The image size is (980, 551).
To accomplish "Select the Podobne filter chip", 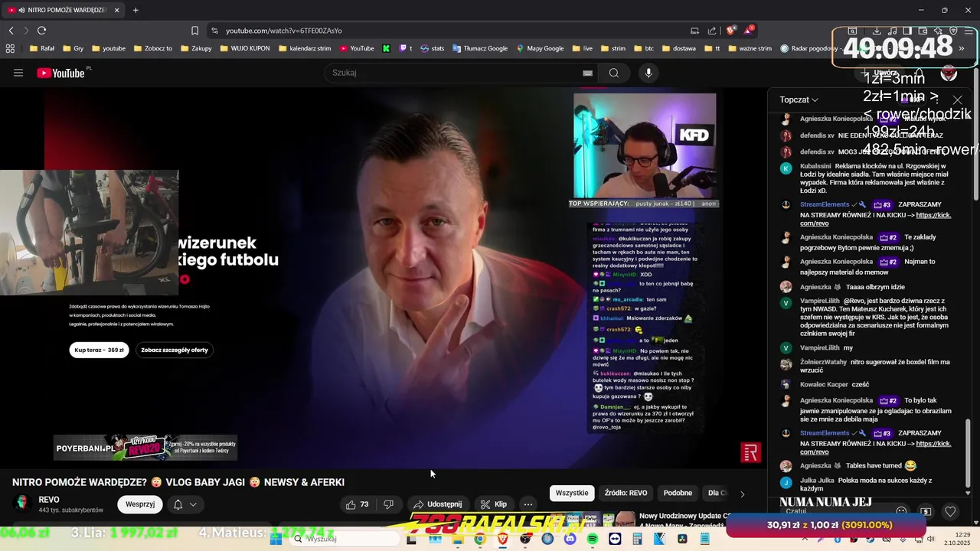I will click(678, 494).
